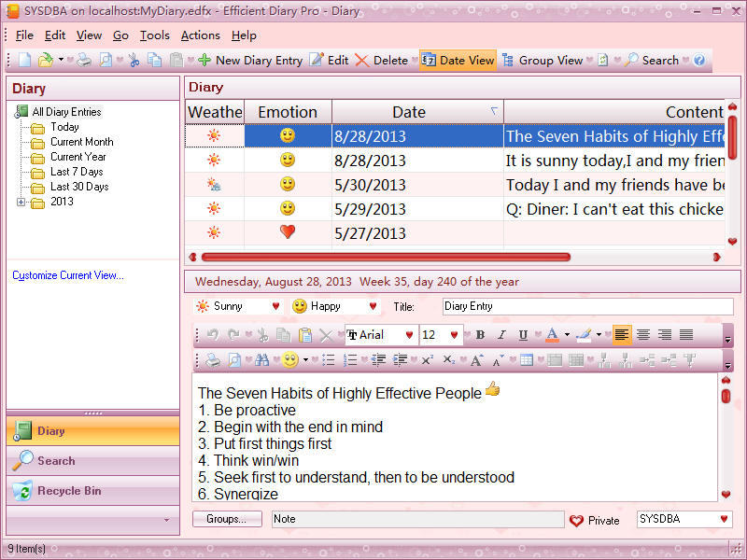
Task: Click into the Note field
Action: tap(417, 519)
